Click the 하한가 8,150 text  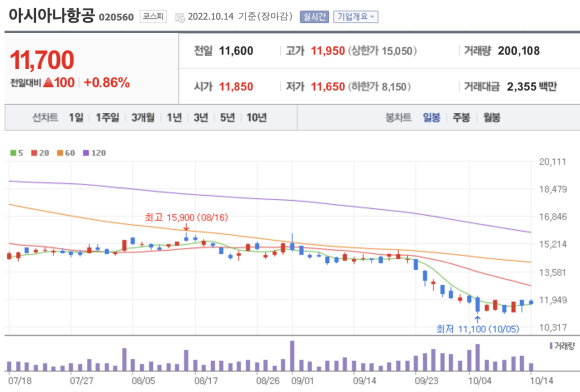coord(379,87)
